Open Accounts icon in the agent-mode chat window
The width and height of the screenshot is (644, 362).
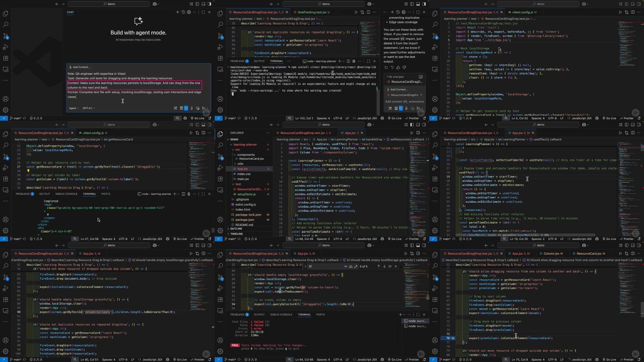click(x=6, y=99)
